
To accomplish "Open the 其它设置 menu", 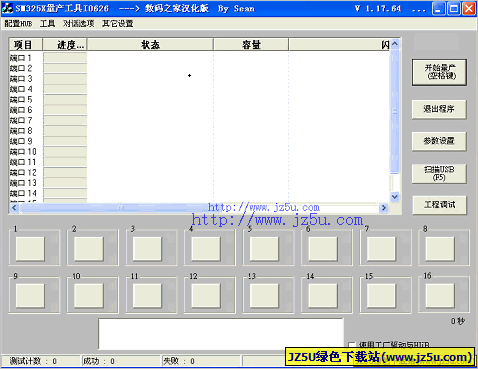I will point(118,24).
